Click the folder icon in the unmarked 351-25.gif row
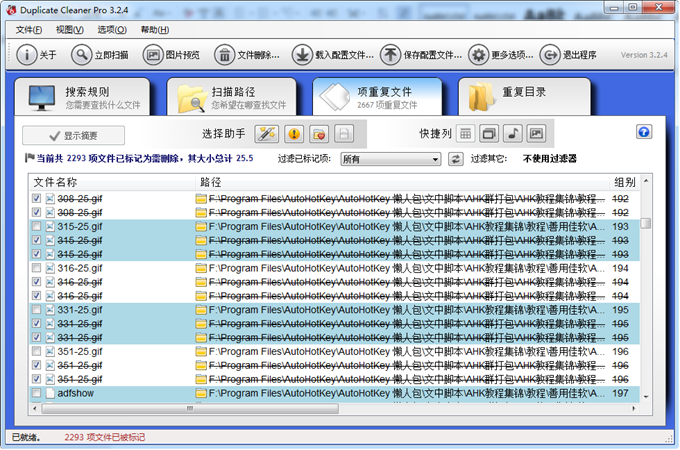The width and height of the screenshot is (680, 450). click(200, 352)
